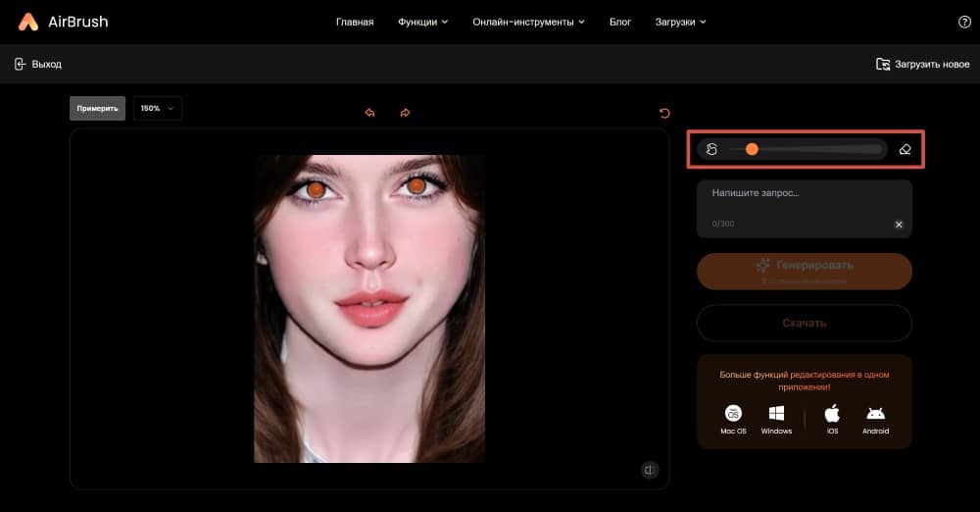Click the AirBrush brand name text

(x=78, y=22)
